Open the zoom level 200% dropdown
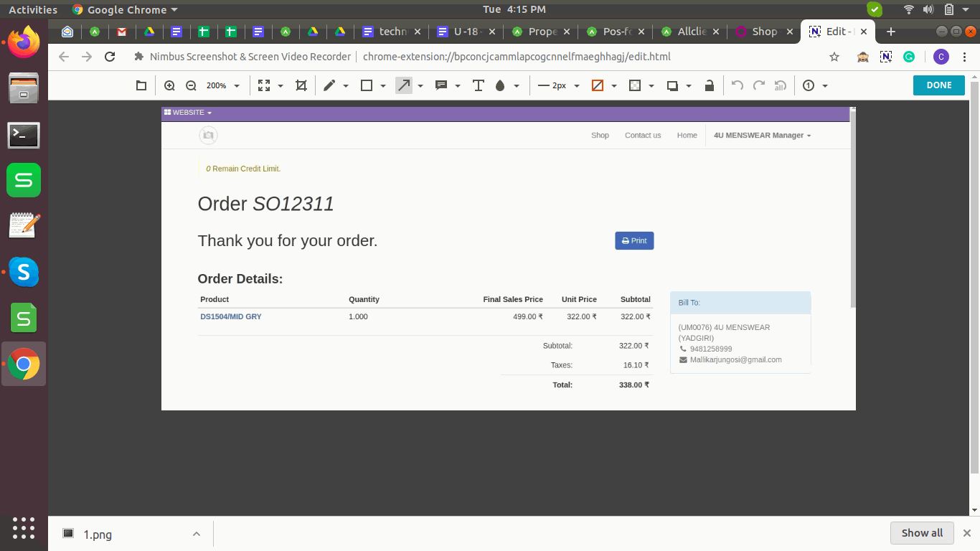Image resolution: width=980 pixels, height=551 pixels. pos(222,85)
